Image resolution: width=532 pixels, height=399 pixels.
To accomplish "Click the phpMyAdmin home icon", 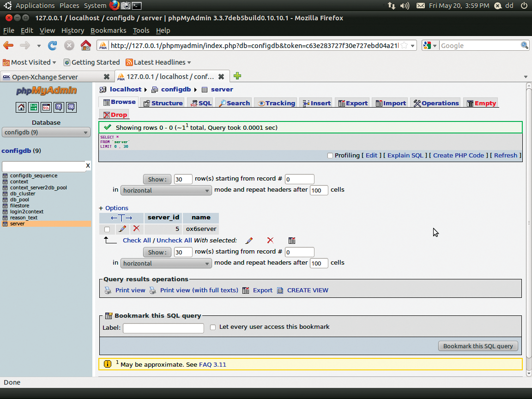I will point(21,107).
